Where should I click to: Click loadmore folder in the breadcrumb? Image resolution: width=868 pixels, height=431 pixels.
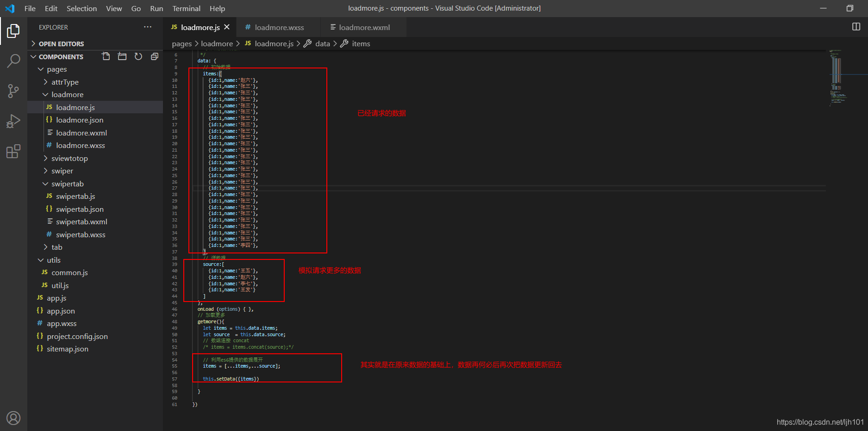tap(217, 43)
